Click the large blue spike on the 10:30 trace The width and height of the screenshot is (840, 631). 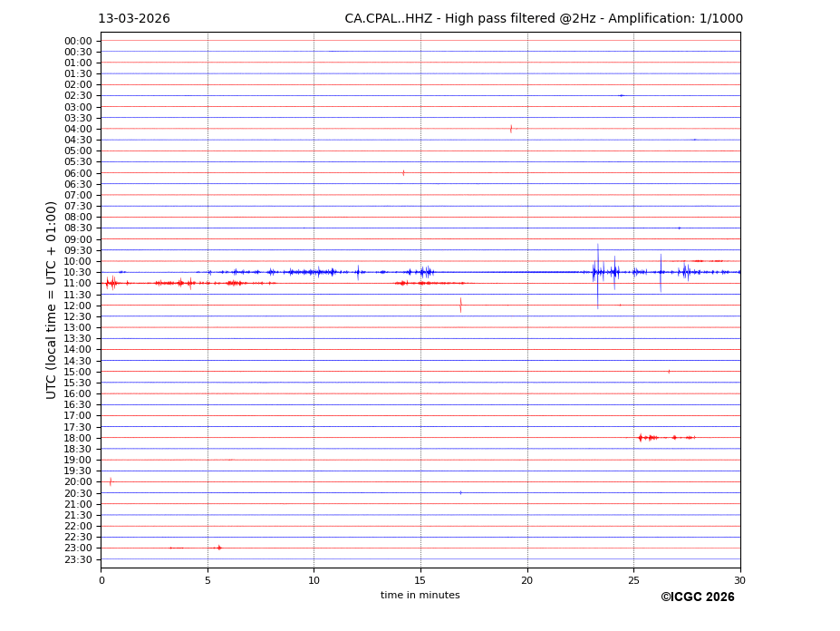597,272
